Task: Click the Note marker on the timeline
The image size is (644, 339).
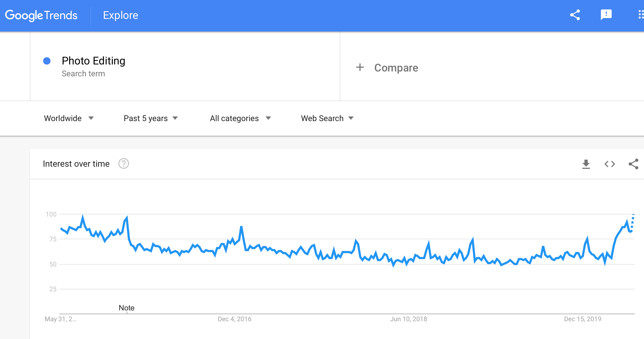Action: 127,308
